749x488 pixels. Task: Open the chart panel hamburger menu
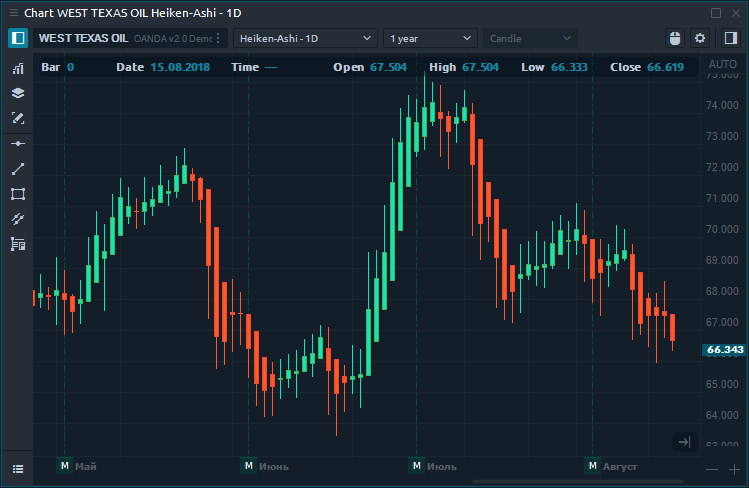point(18,468)
